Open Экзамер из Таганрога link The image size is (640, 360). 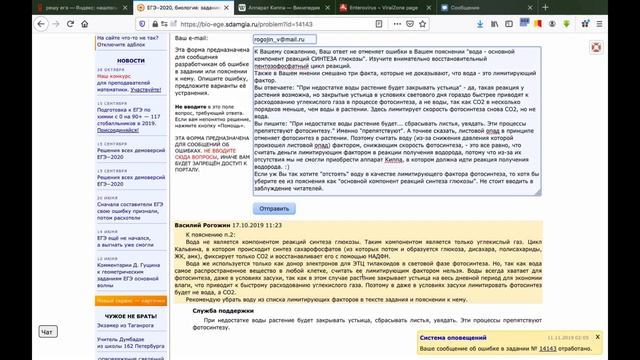[x=125, y=325]
